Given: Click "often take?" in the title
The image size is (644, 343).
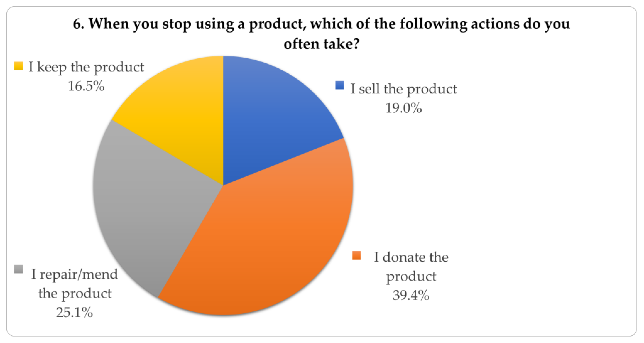Looking at the screenshot, I should (x=322, y=44).
